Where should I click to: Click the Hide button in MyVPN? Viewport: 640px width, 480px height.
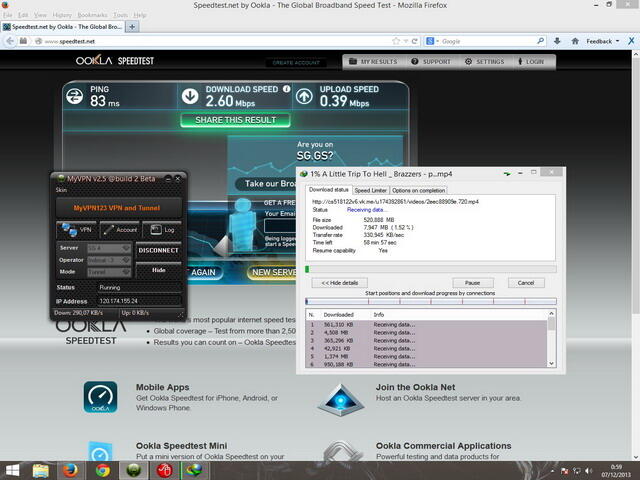(158, 270)
